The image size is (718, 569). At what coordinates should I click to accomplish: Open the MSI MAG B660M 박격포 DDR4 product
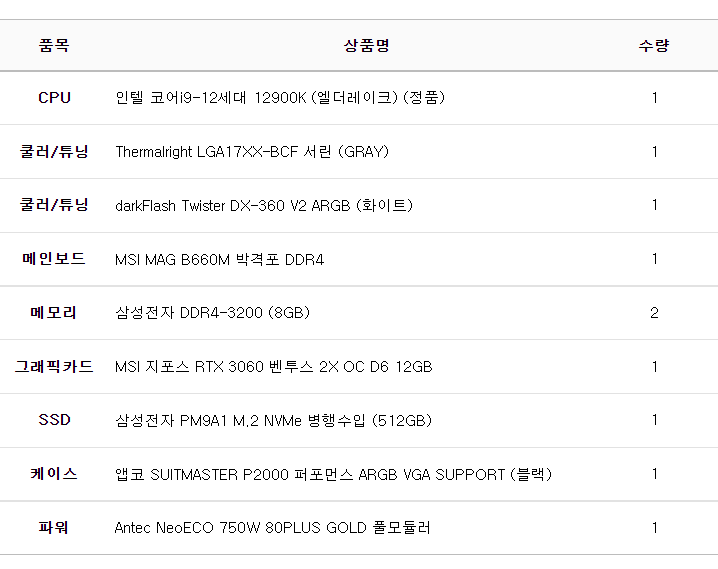(219, 260)
